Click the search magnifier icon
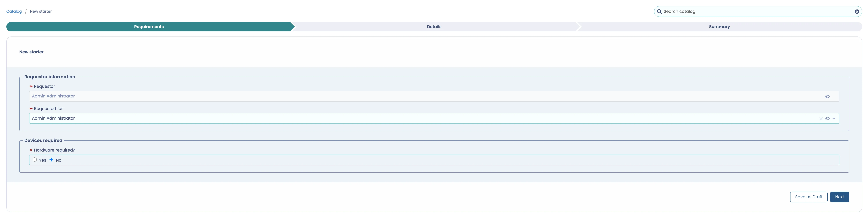The image size is (868, 218). [x=659, y=11]
